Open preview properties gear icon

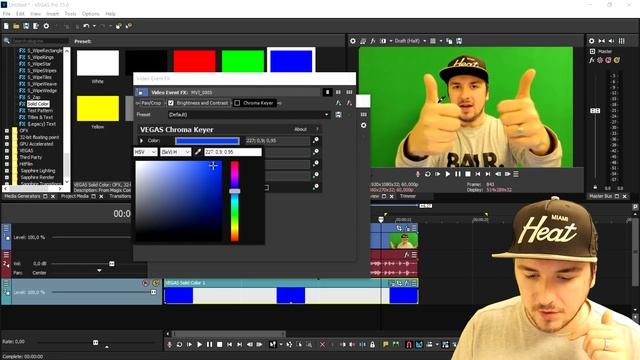click(353, 41)
